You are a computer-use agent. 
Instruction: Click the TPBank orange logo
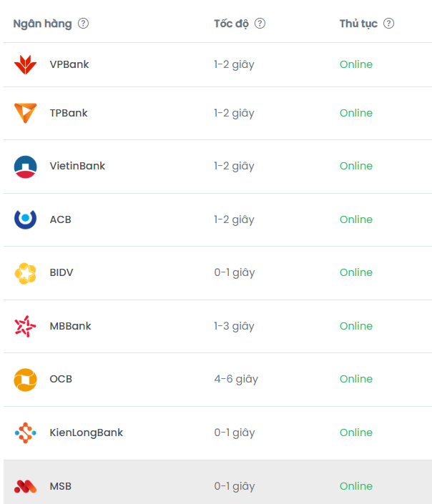pos(25,113)
